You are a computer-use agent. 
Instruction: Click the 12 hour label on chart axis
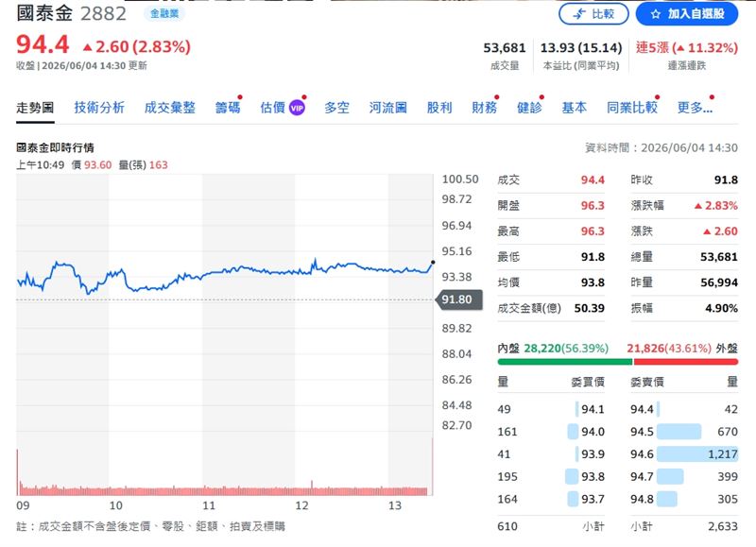click(301, 505)
